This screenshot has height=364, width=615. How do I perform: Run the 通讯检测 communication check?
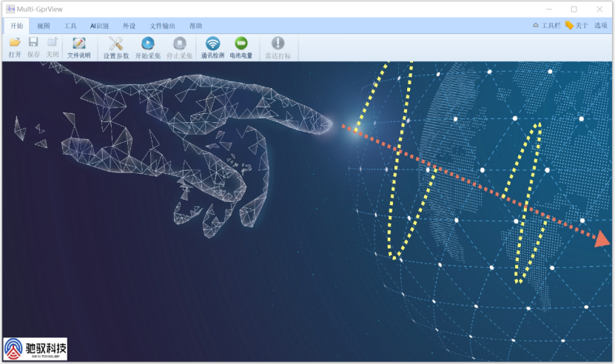[x=212, y=44]
